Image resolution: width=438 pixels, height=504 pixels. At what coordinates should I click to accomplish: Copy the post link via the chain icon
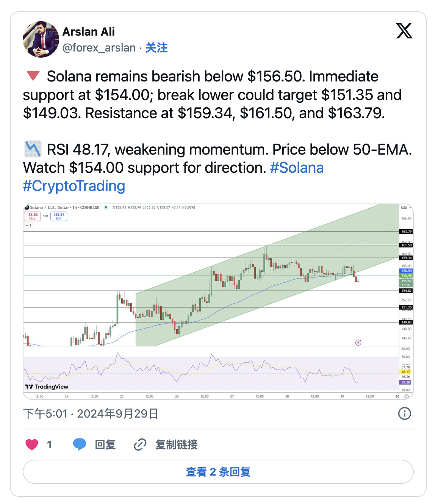(140, 444)
